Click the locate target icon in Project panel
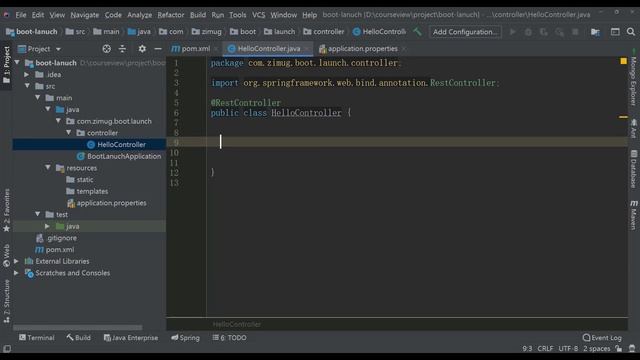Viewport: 640px width, 360px height. [x=107, y=49]
